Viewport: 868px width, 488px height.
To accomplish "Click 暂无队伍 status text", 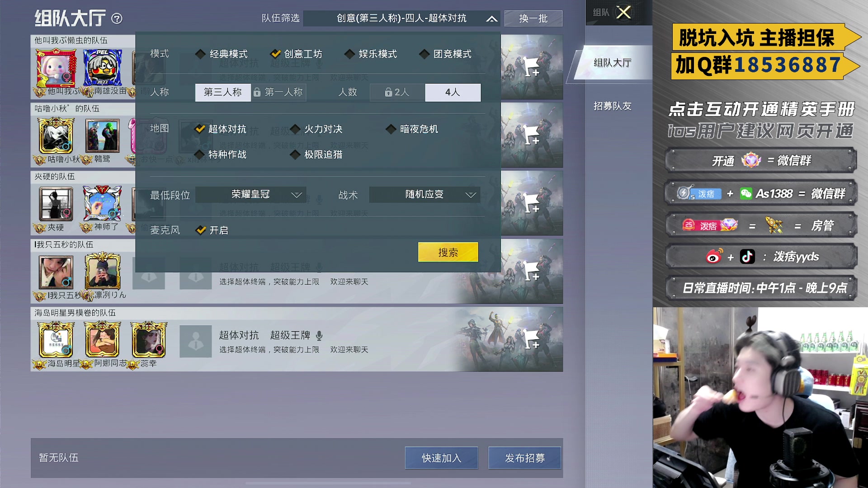I will [x=59, y=458].
